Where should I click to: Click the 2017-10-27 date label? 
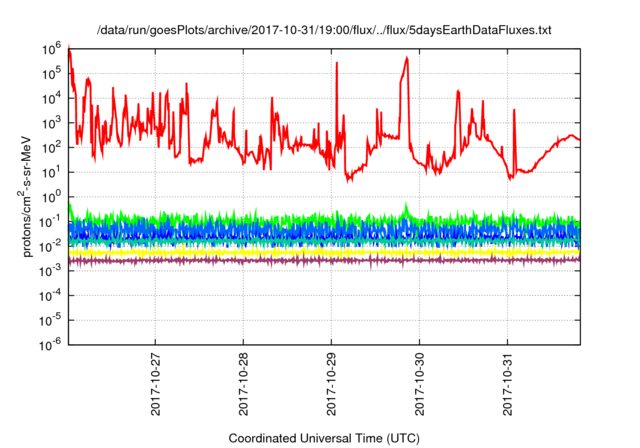click(x=156, y=384)
